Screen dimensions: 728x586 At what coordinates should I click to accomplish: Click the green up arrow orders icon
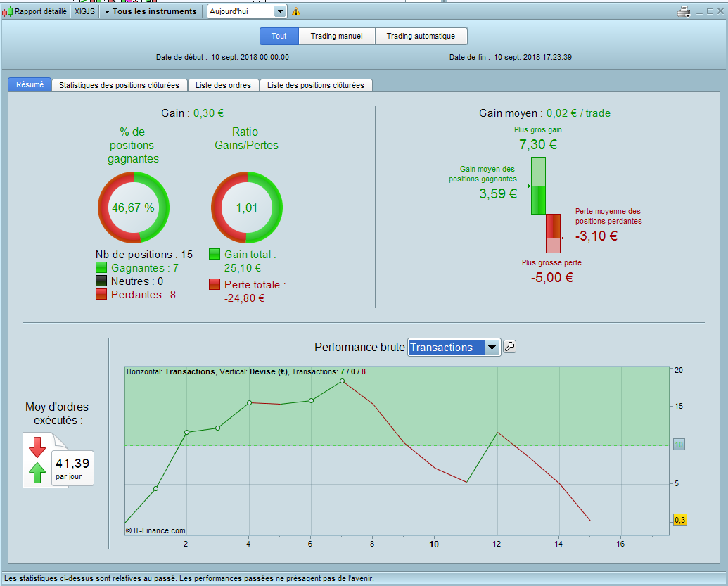(37, 473)
